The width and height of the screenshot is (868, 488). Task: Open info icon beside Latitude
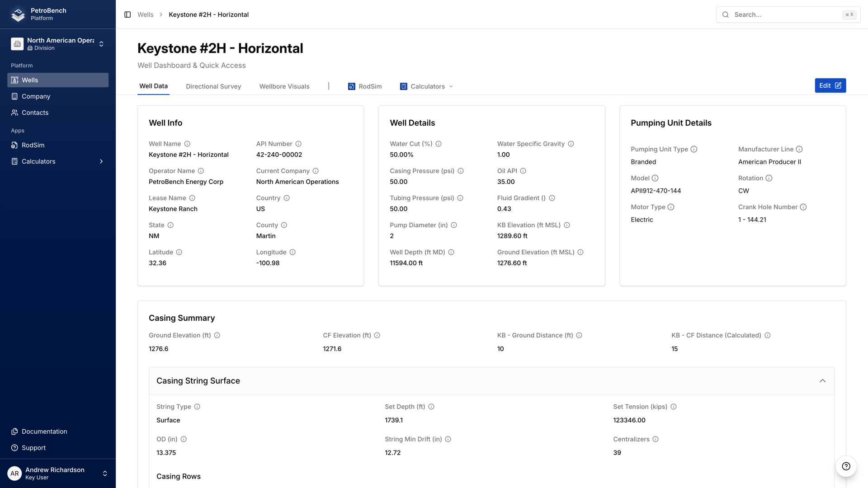point(179,252)
